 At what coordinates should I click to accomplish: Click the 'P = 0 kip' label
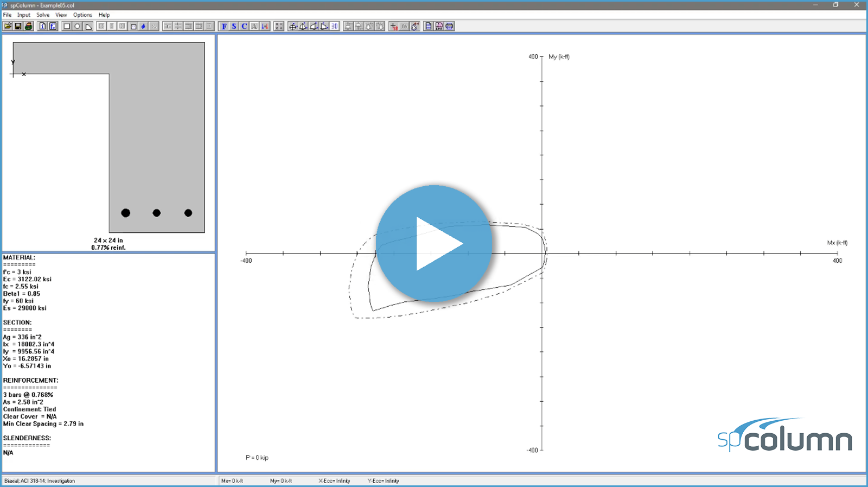pyautogui.click(x=257, y=458)
